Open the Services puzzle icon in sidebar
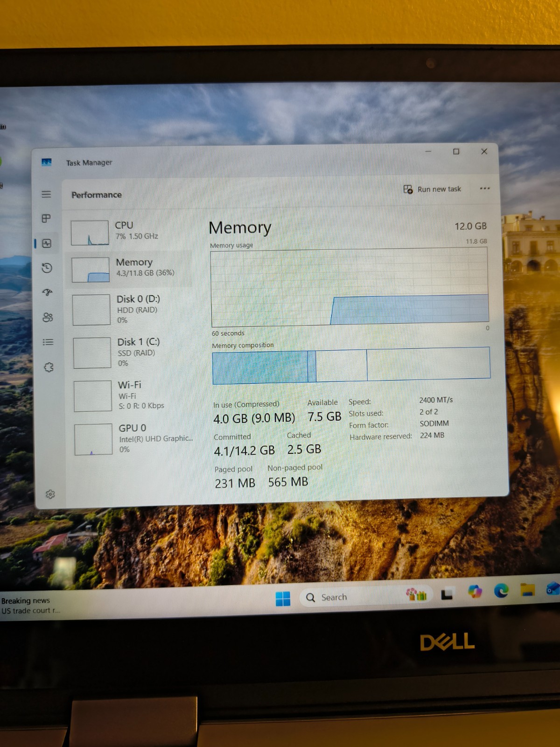 click(49, 367)
